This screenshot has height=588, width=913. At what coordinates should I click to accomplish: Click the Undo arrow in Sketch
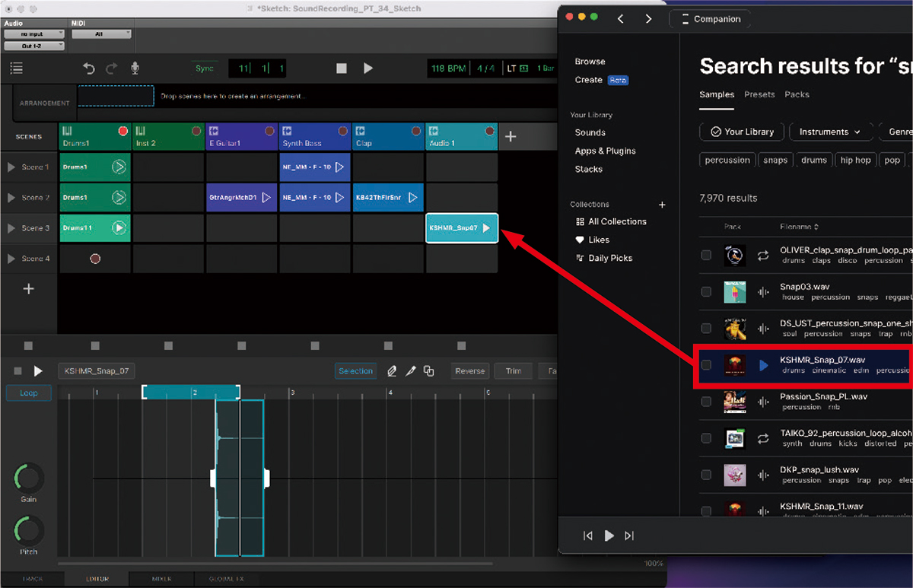coord(89,68)
